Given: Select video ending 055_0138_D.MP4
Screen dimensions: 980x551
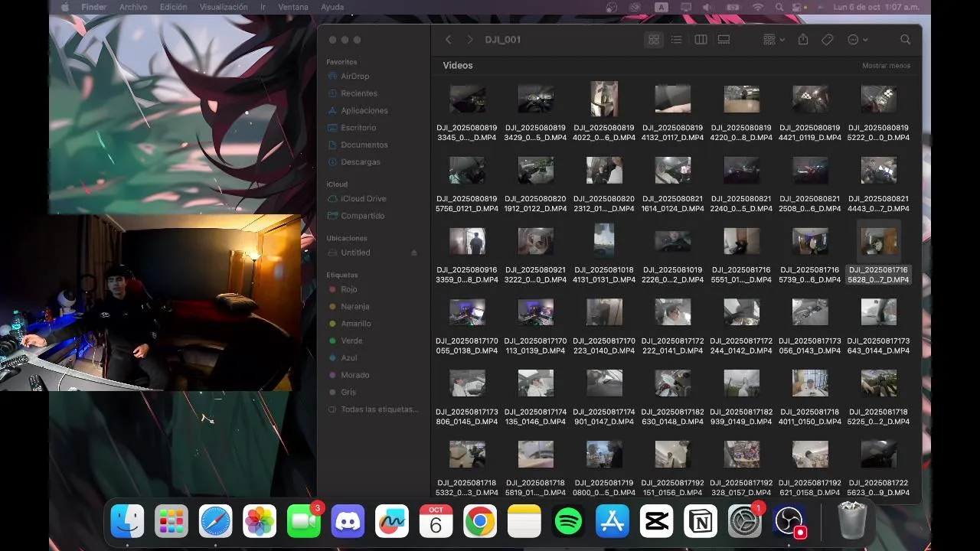Looking at the screenshot, I should pos(467,311).
